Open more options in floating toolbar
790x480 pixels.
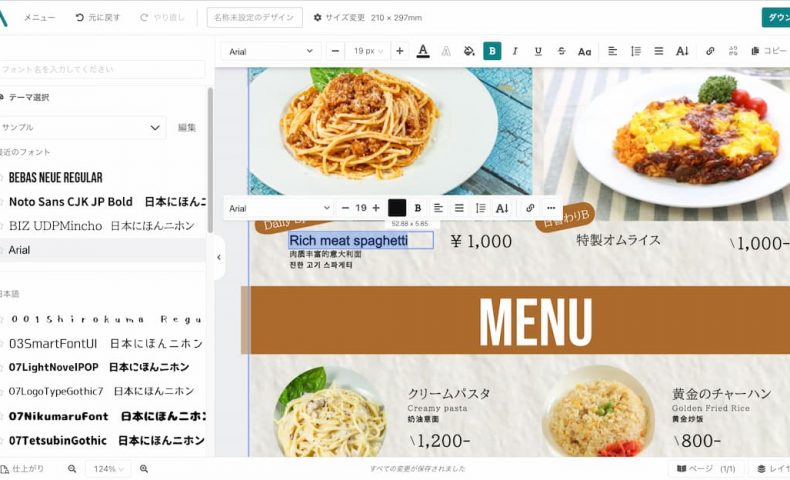(551, 208)
